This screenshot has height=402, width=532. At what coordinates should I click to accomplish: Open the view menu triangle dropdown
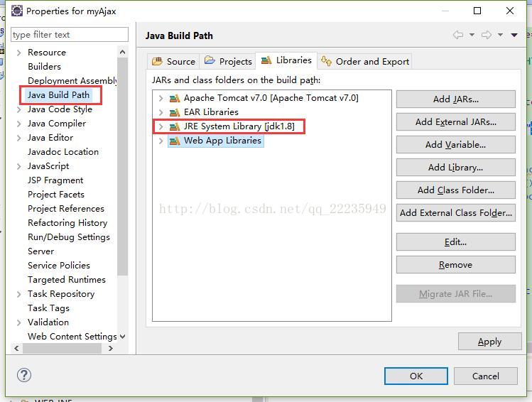pyautogui.click(x=514, y=35)
